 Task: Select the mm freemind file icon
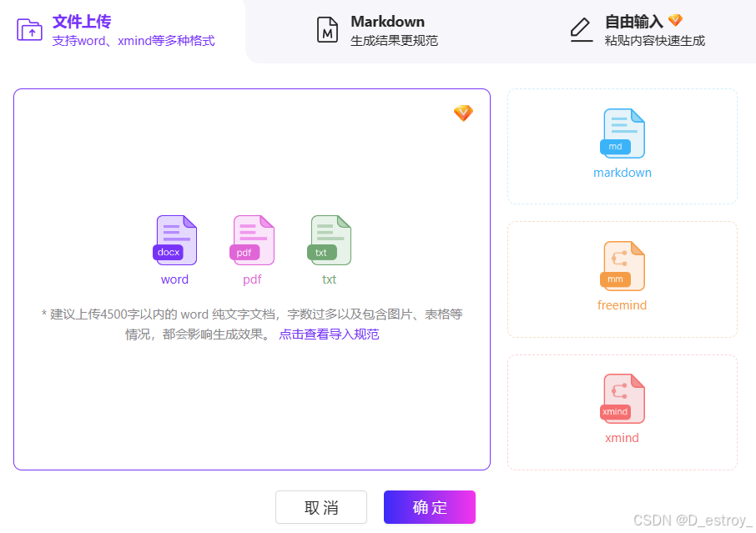(x=622, y=266)
